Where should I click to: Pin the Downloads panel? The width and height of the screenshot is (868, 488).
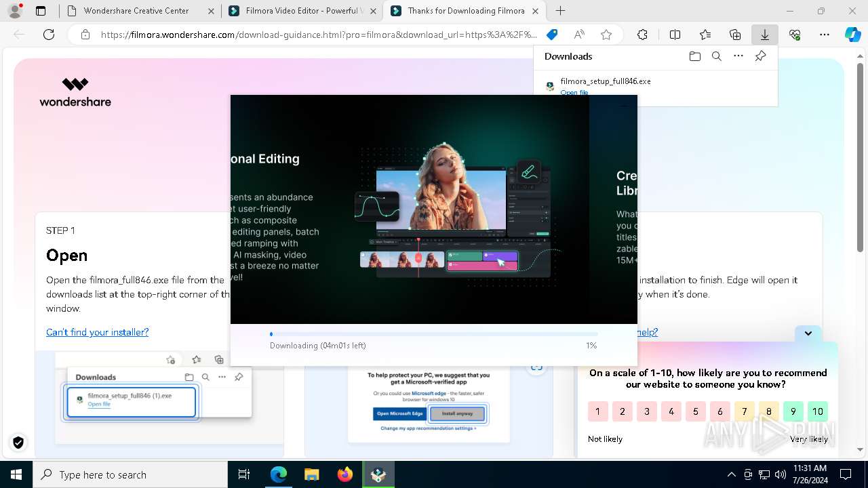[760, 56]
